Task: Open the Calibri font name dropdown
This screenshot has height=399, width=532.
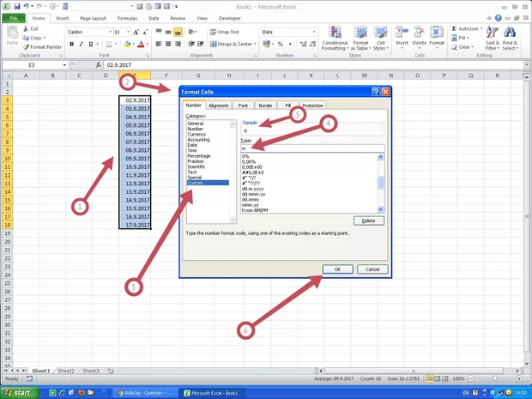Action: pos(107,32)
